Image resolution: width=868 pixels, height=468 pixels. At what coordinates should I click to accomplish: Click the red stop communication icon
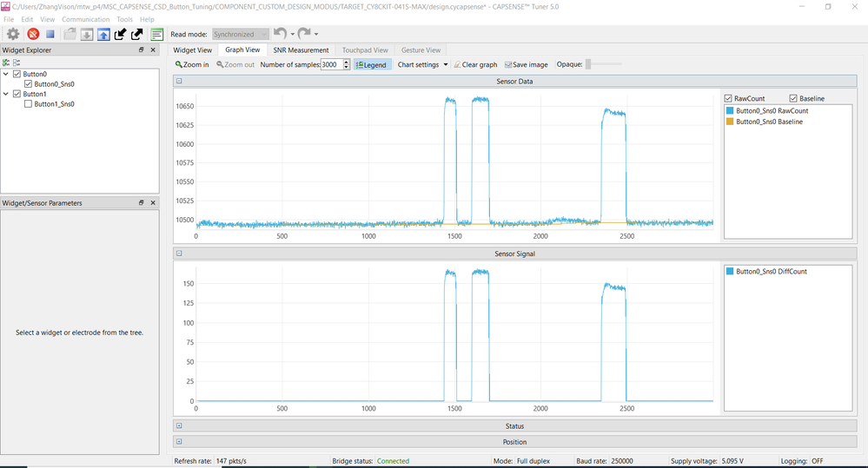[x=33, y=34]
